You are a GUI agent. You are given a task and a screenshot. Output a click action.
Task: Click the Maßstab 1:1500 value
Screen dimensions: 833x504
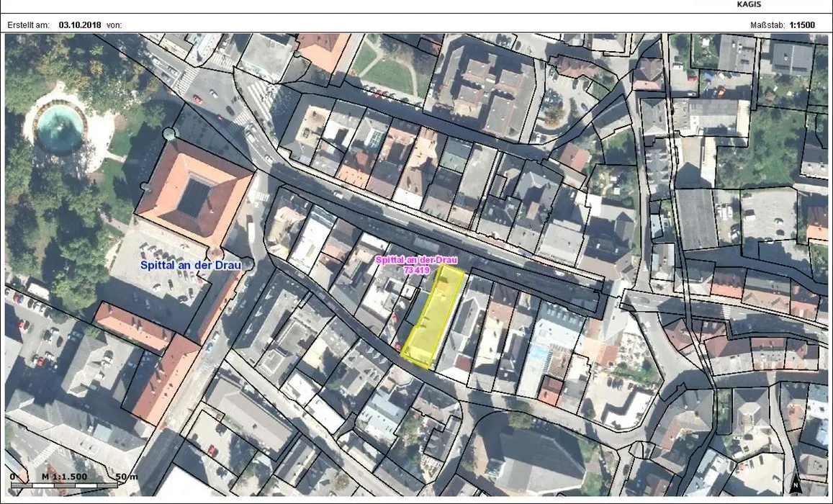click(802, 25)
